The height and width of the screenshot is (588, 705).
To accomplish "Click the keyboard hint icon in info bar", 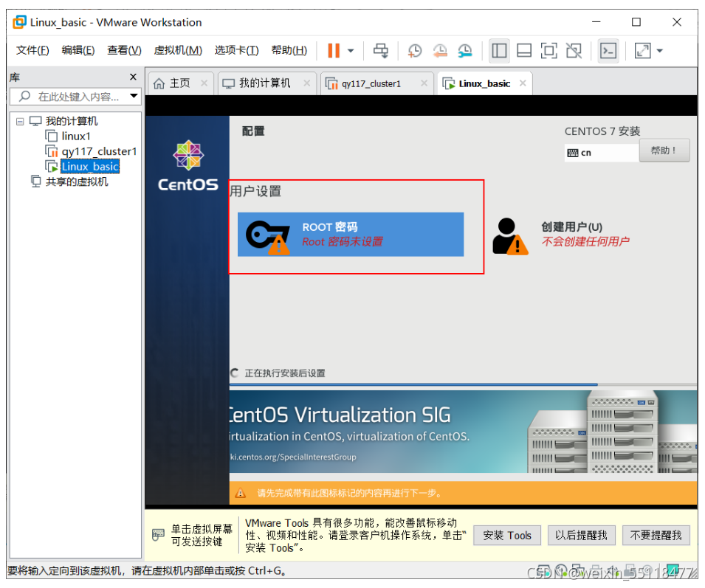I will coord(158,535).
